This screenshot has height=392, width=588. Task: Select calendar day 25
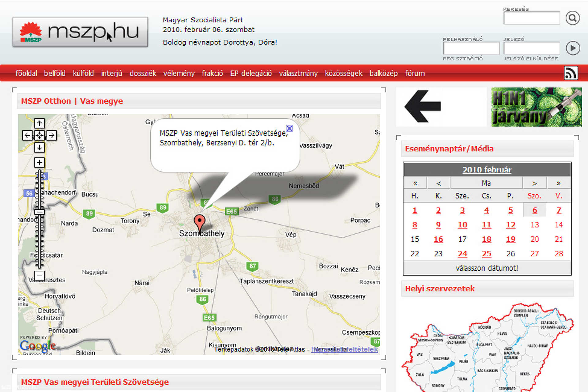coord(487,254)
